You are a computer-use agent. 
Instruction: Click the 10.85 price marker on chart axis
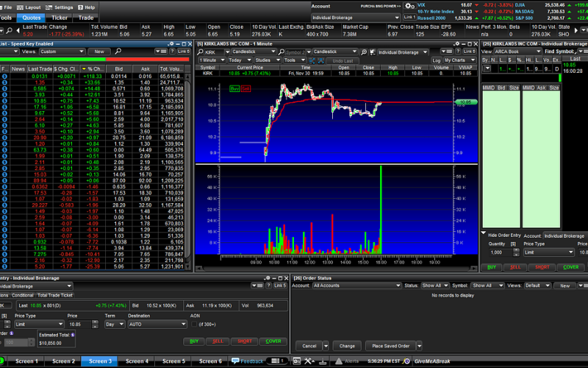[x=465, y=102]
